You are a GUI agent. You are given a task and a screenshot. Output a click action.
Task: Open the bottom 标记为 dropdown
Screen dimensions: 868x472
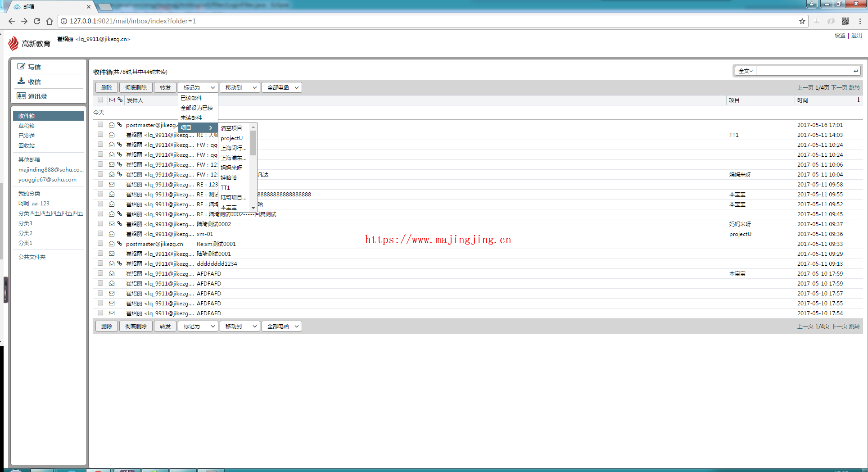198,326
